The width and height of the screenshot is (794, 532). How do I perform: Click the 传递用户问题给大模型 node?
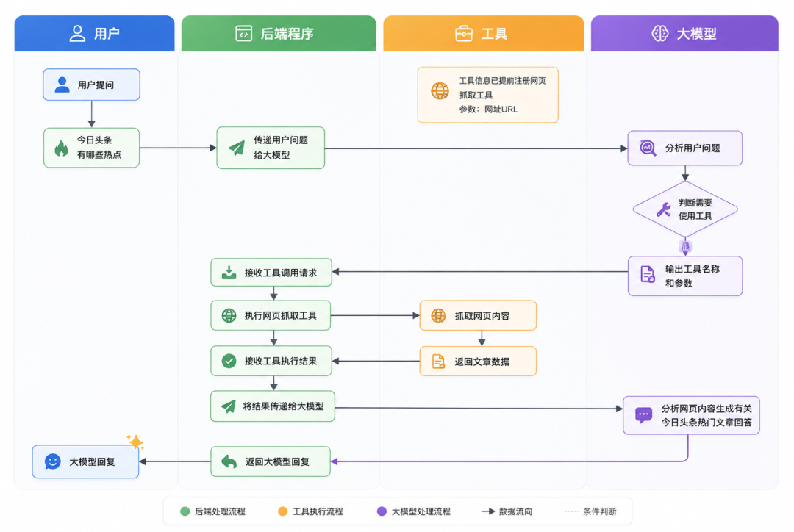[x=271, y=147]
